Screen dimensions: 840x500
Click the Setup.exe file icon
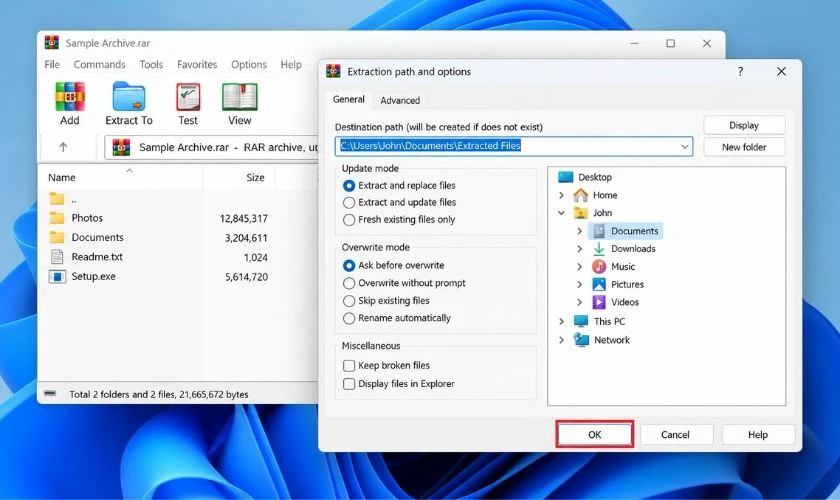click(x=57, y=277)
